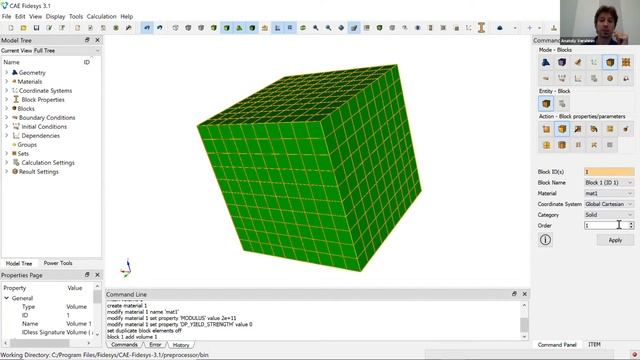Expand the Boundary Conditions tree node

(6, 118)
